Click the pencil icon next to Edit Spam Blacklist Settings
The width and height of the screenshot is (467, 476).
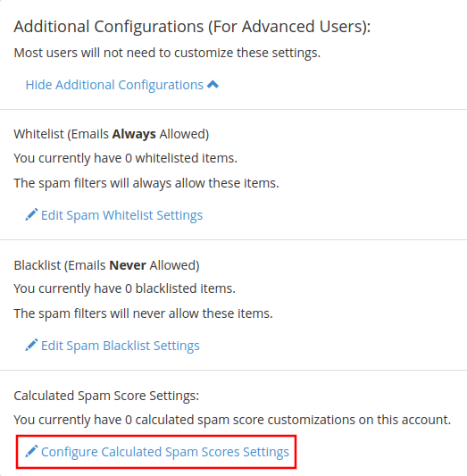pos(31,345)
